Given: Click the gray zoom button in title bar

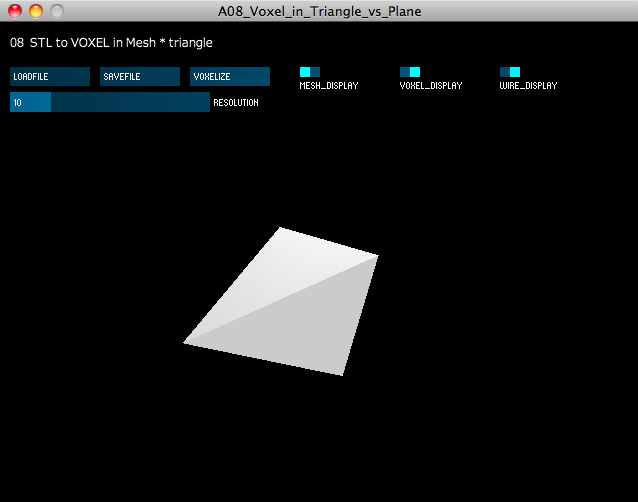Looking at the screenshot, I should click(x=56, y=11).
